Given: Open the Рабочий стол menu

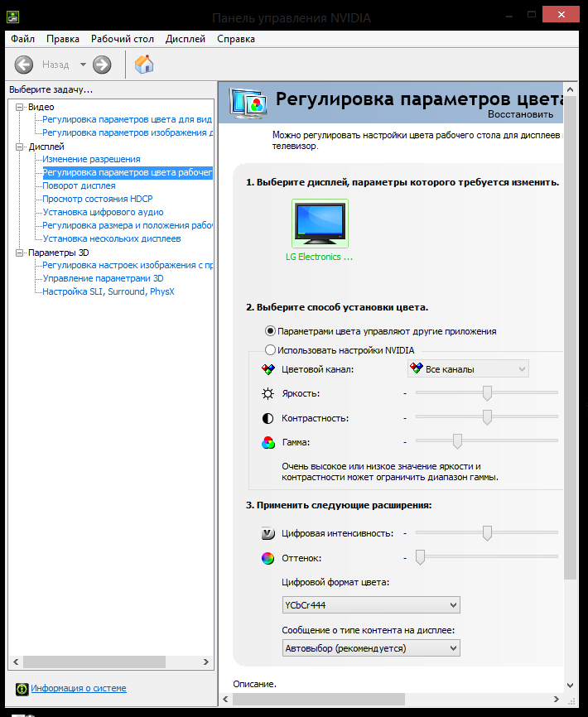Looking at the screenshot, I should click(122, 39).
